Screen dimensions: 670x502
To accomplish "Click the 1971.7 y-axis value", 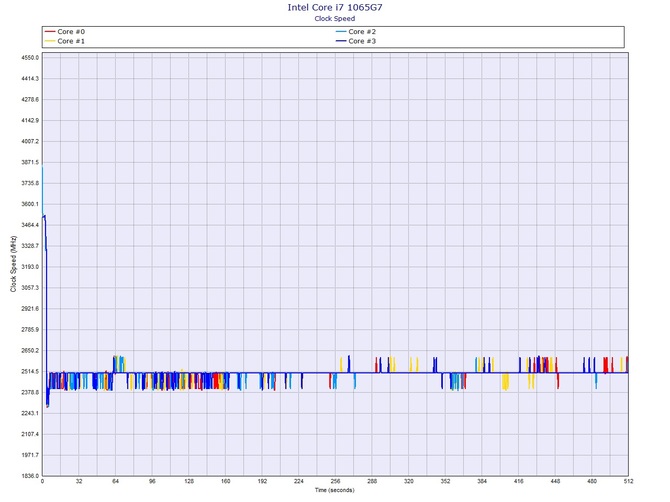I will pos(30,455).
